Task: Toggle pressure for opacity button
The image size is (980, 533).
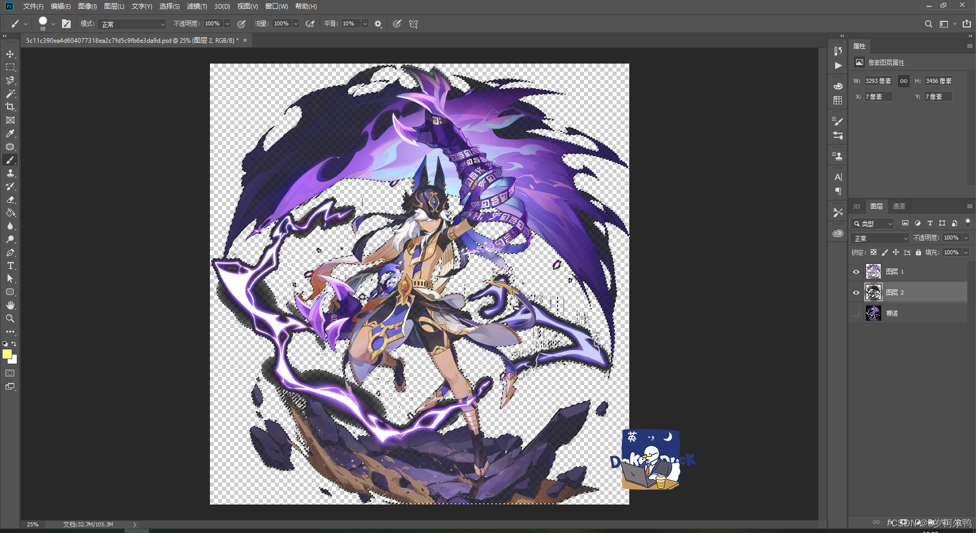Action: point(242,24)
